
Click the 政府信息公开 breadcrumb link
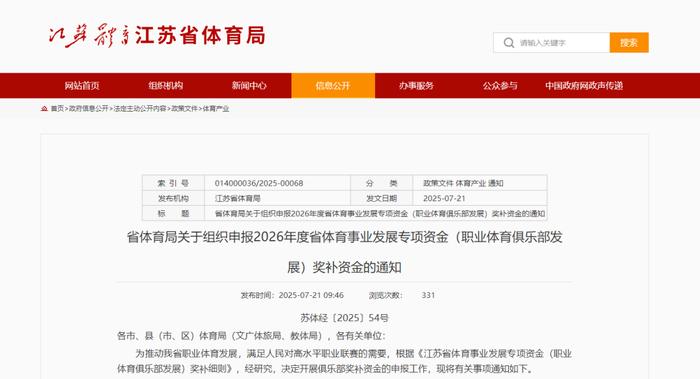(x=88, y=108)
